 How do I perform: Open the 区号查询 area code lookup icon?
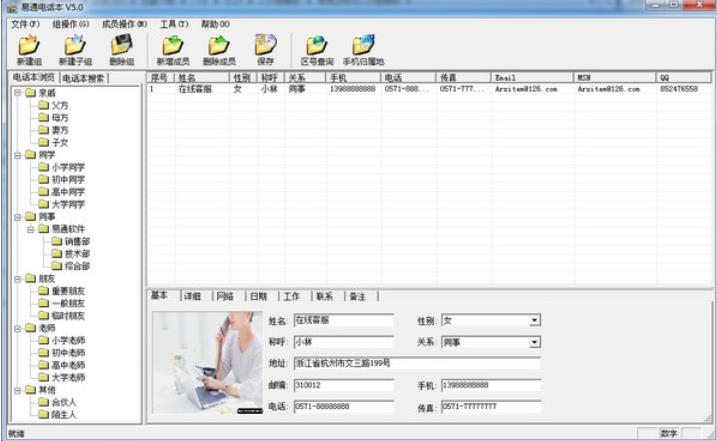point(316,46)
